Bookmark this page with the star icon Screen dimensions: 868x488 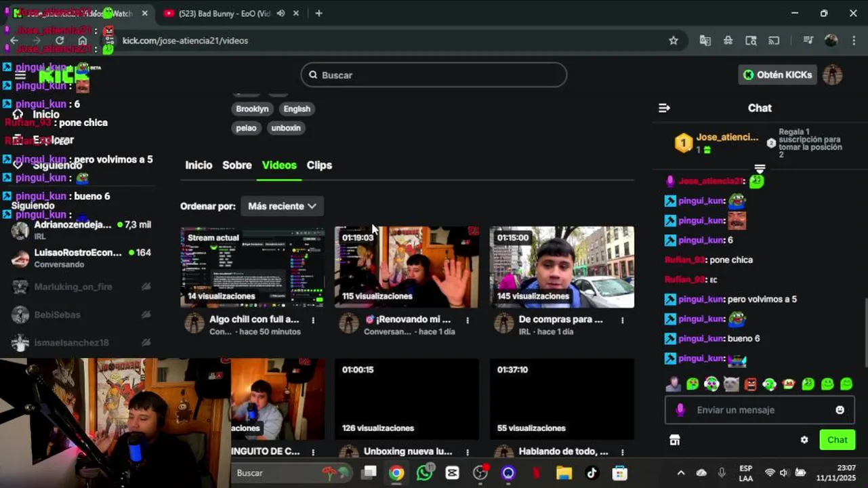(674, 41)
